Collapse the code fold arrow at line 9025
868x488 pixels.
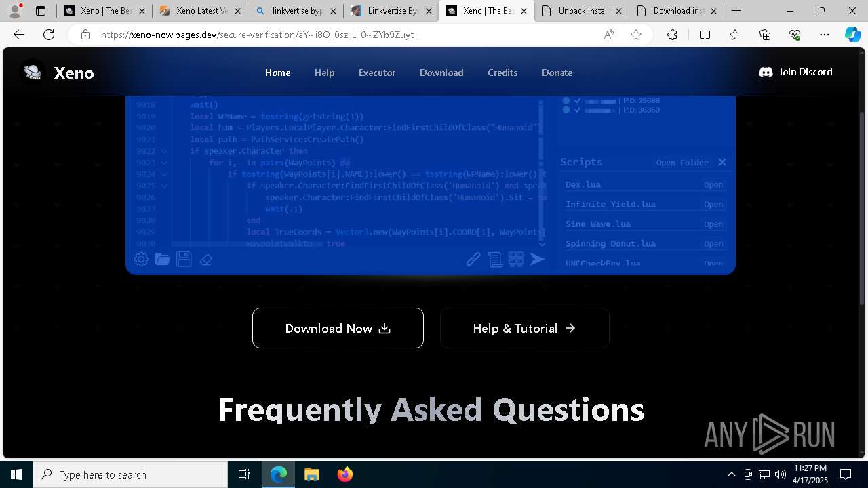165,186
